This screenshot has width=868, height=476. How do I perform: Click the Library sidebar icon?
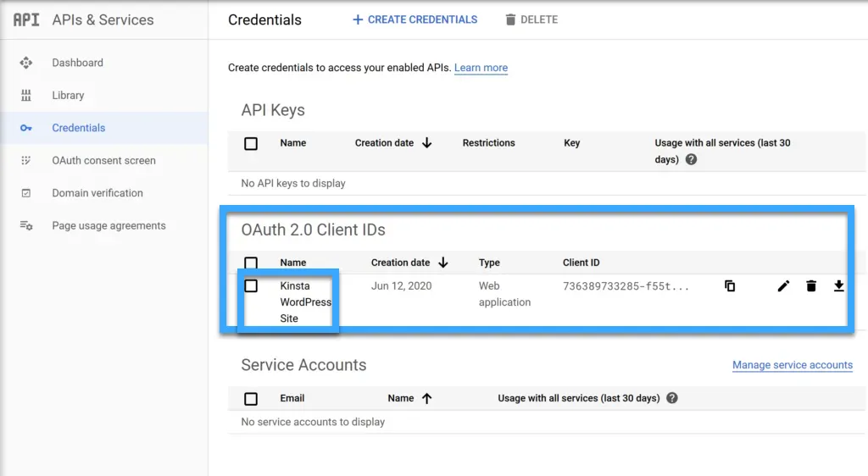point(26,95)
